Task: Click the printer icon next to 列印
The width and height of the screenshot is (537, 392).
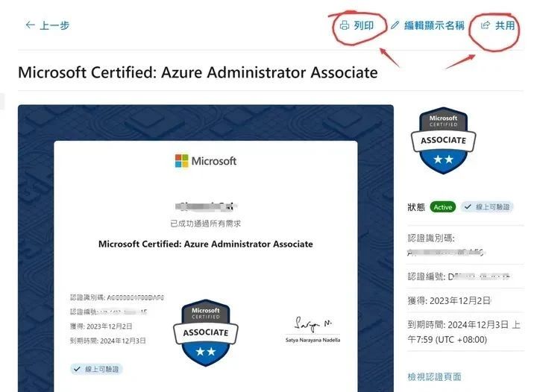Action: pos(344,25)
